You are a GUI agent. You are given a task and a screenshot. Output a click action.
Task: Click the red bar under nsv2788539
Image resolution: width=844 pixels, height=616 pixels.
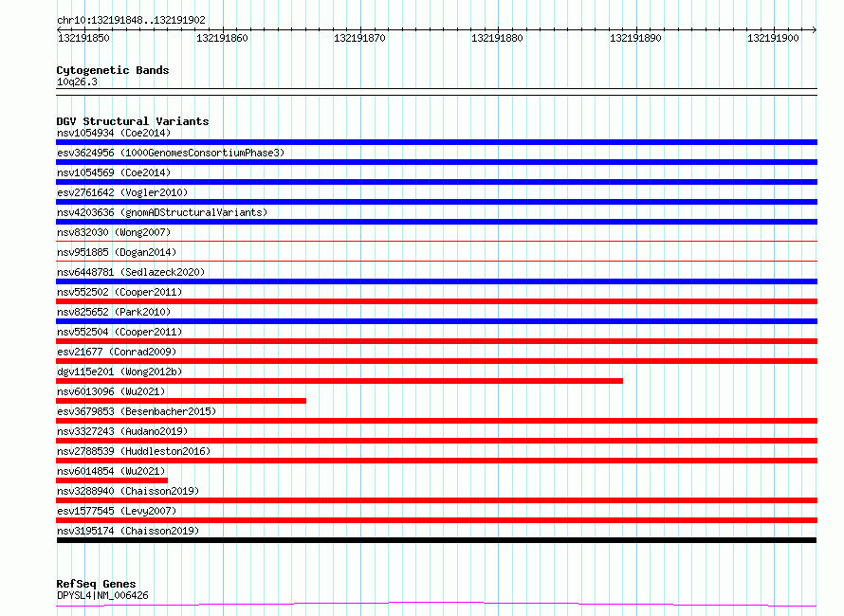pyautogui.click(x=436, y=461)
